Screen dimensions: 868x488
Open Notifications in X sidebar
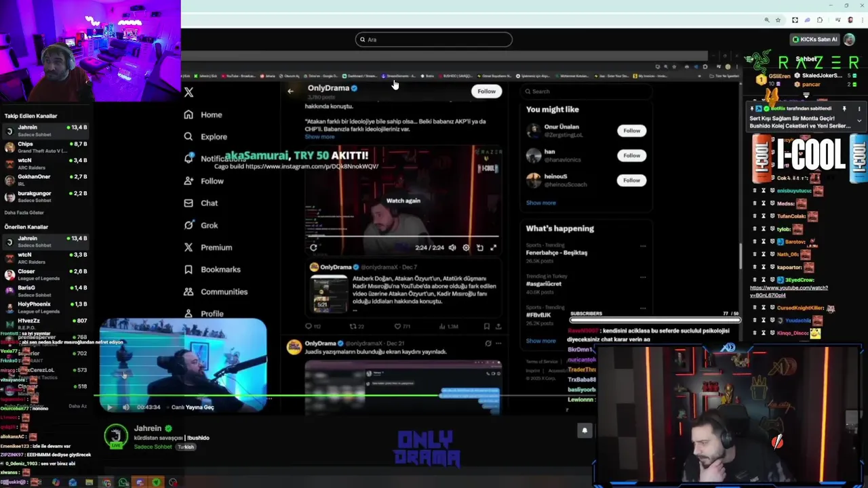214,159
